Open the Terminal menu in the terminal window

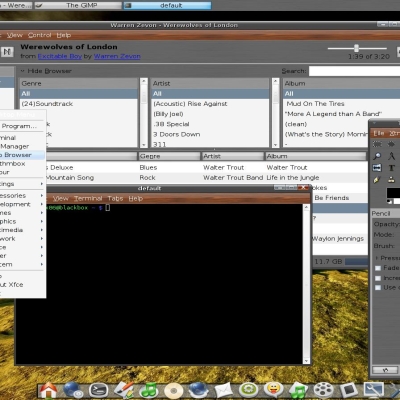pyautogui.click(x=88, y=199)
